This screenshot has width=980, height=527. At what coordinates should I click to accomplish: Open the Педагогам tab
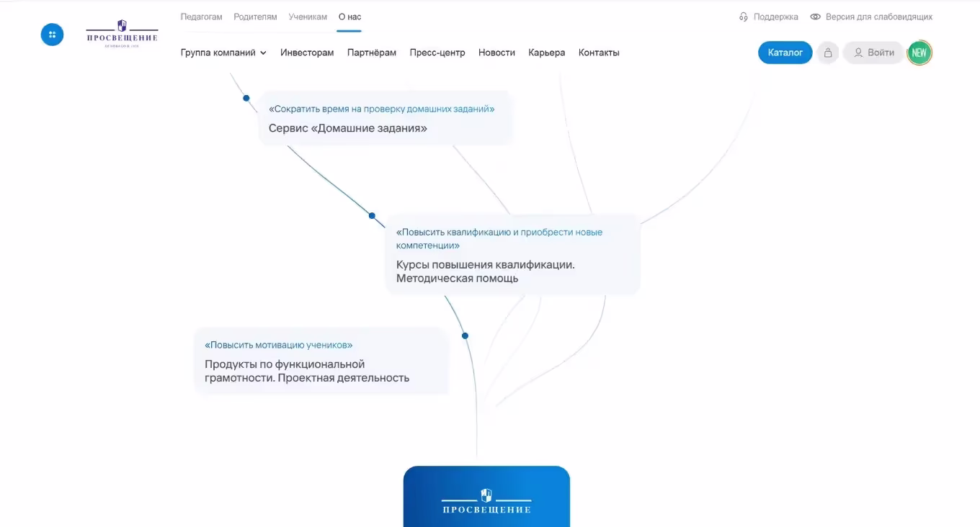[201, 17]
